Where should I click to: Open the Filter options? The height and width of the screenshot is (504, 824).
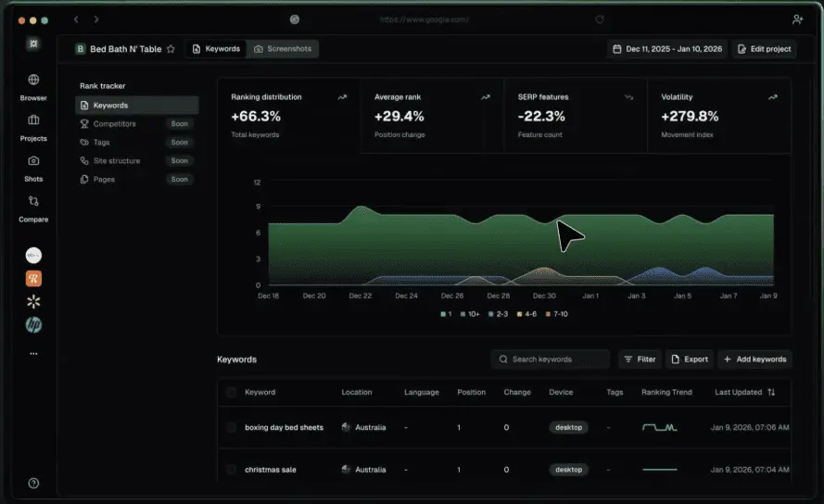[x=640, y=359]
